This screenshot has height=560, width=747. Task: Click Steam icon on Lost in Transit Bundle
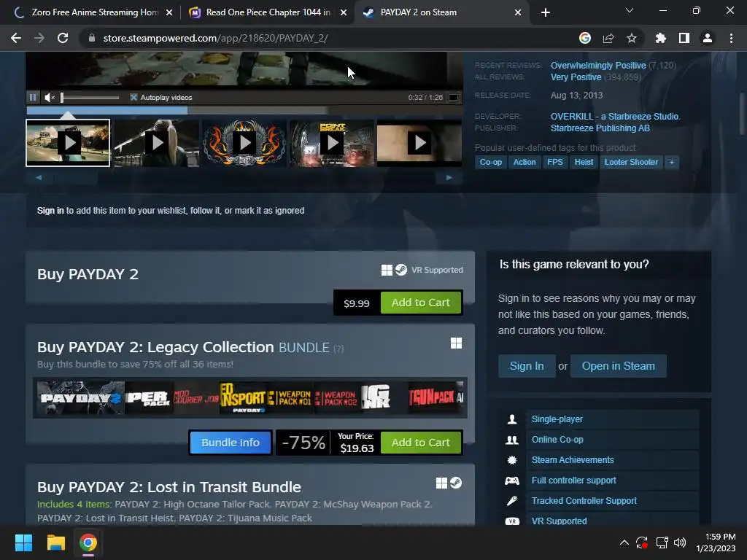[456, 483]
